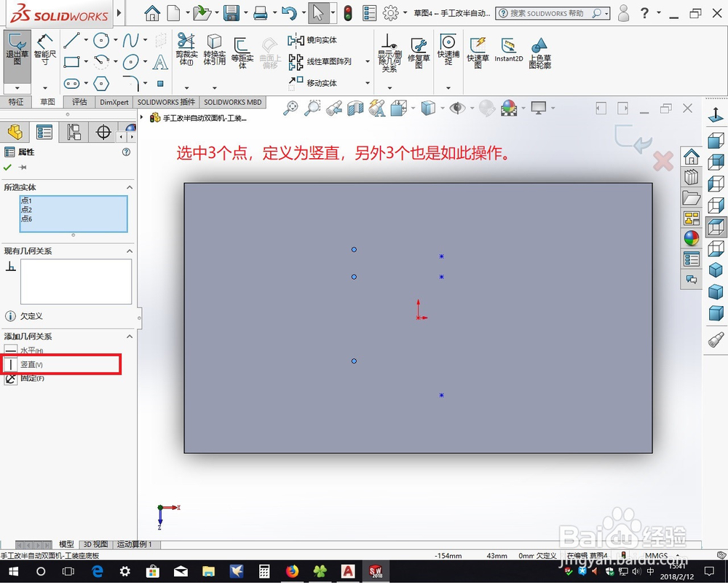Add the 水平 (Horizontal) relation
This screenshot has height=585, width=728.
pos(24,350)
